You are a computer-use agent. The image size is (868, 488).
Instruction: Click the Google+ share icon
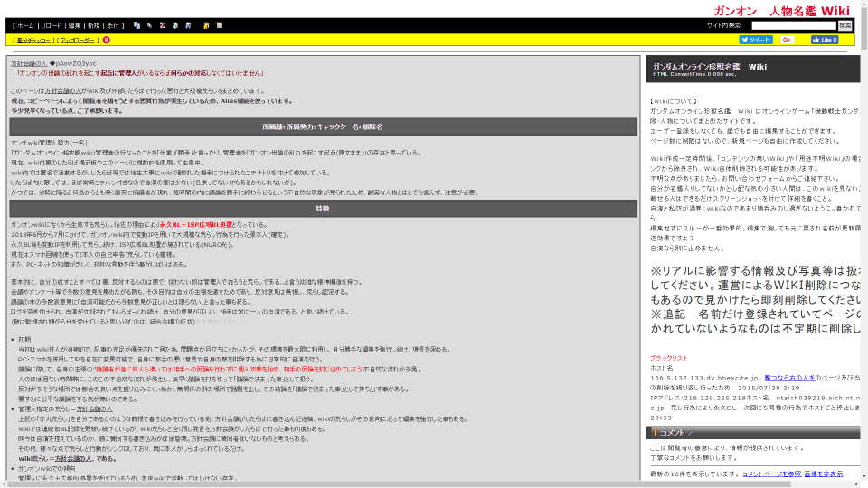tap(788, 41)
